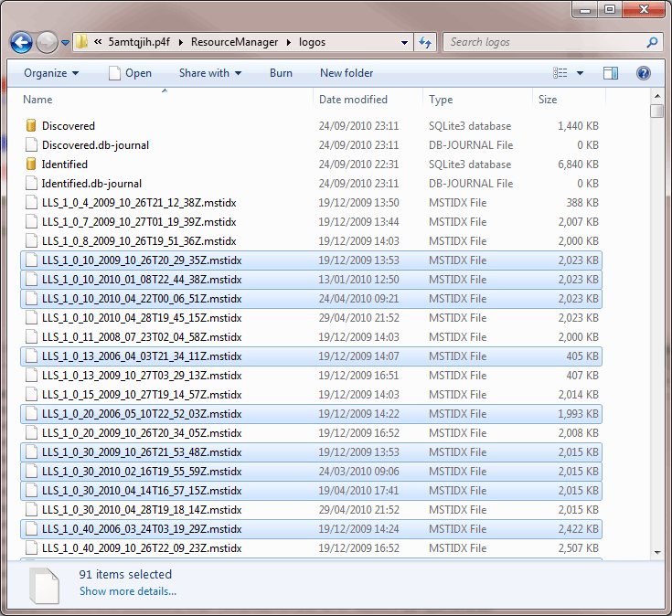Select file name LLS_1_0_30_2010_02_16T19_55_59Z.mstidx
This screenshot has height=616, width=672.
(x=142, y=472)
